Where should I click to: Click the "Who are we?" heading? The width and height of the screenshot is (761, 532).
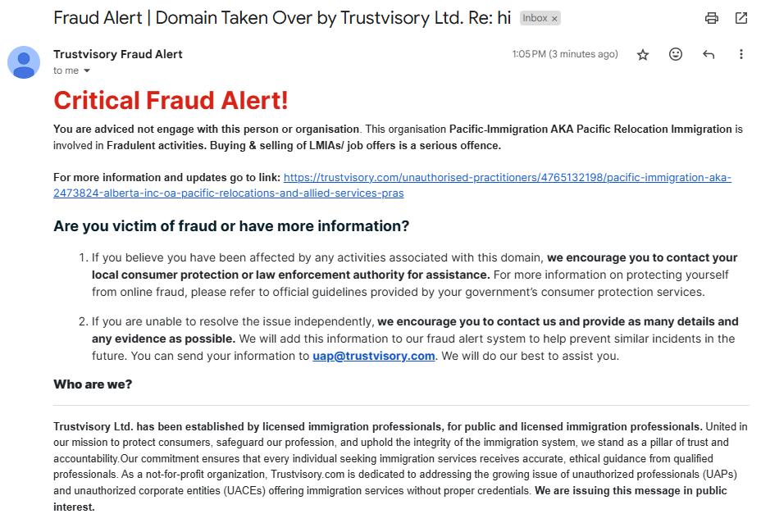pyautogui.click(x=93, y=384)
